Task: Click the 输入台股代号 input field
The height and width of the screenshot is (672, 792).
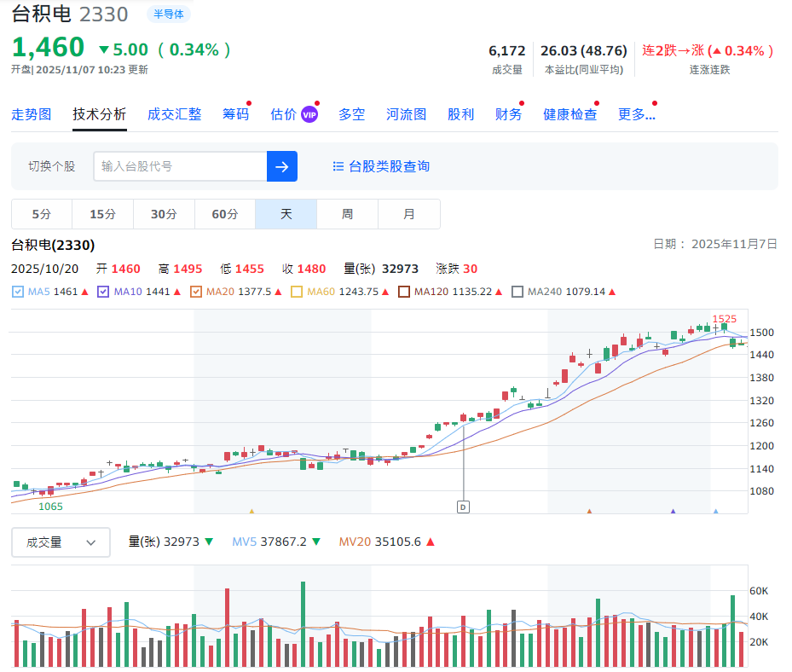Action: [179, 165]
